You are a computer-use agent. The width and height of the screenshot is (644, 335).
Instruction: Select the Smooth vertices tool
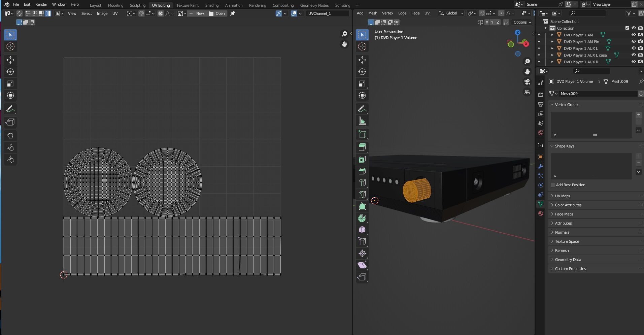point(362,230)
